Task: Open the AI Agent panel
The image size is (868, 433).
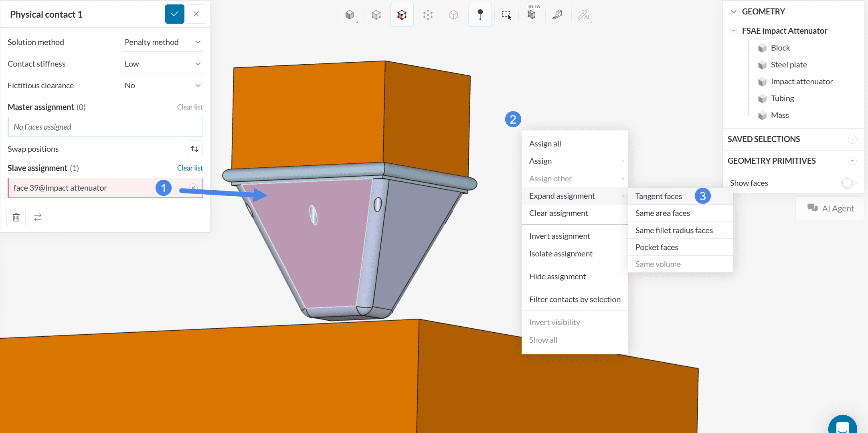Action: [x=830, y=208]
